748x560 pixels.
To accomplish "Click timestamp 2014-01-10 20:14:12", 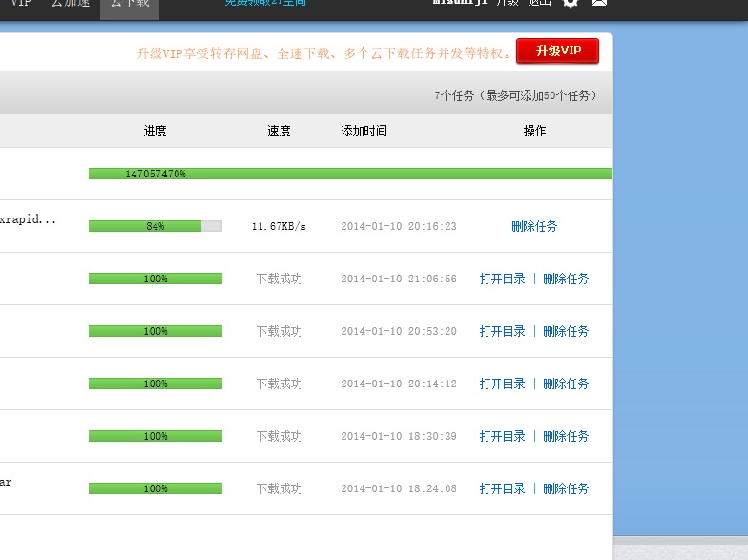I will 399,384.
